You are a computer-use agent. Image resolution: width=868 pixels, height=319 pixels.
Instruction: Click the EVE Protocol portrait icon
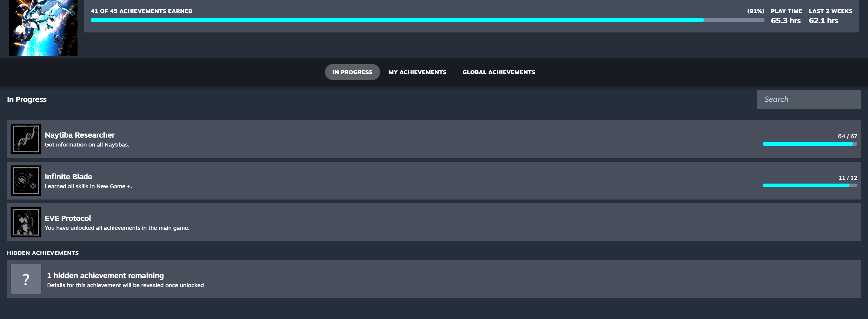click(x=26, y=222)
